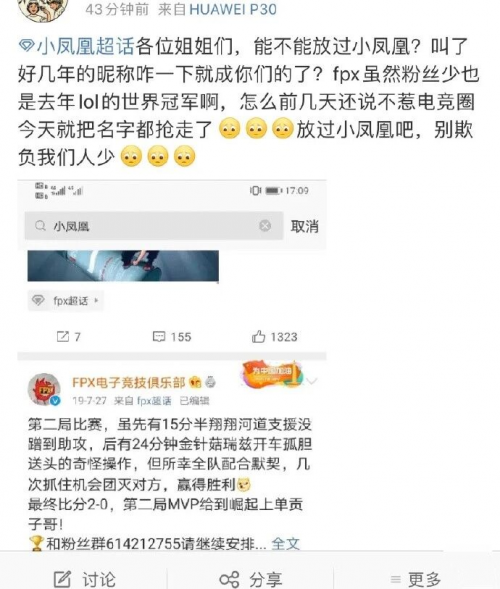
Task: Expand post options chevron beside FPX banner
Action: coord(311,381)
